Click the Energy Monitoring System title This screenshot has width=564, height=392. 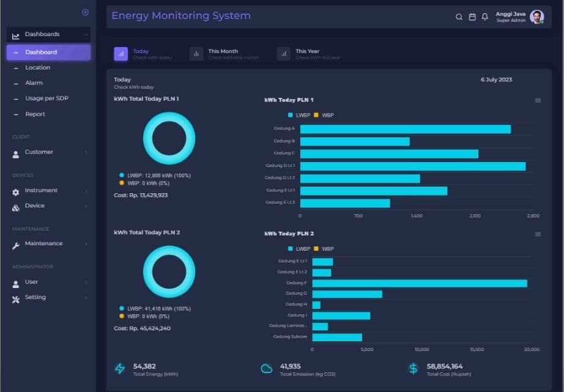pos(181,16)
